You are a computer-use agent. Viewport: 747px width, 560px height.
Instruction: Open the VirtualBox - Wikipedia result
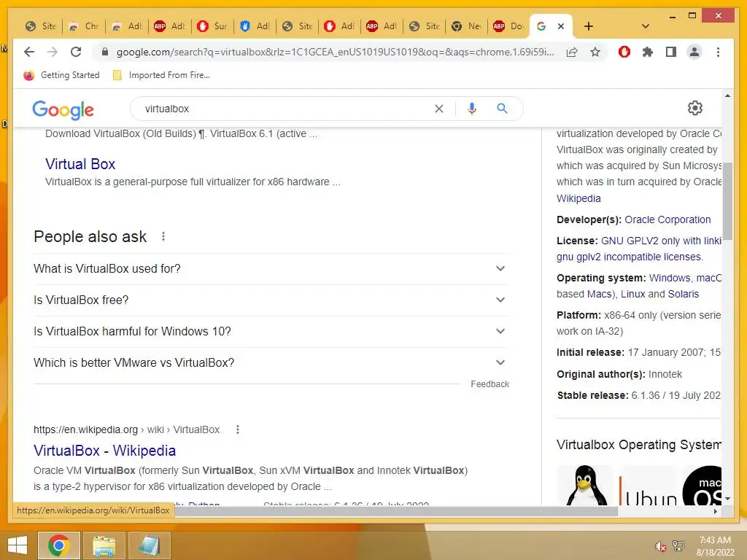pos(104,451)
